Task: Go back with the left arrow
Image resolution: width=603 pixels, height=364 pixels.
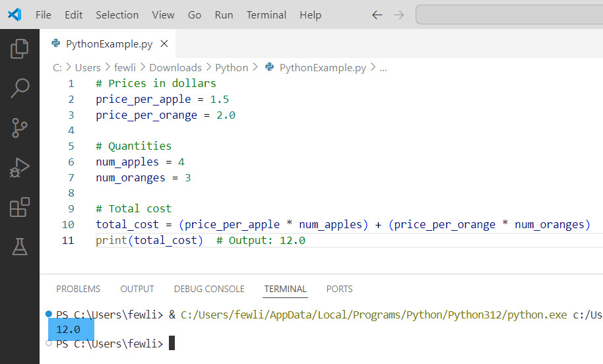Action: point(377,15)
